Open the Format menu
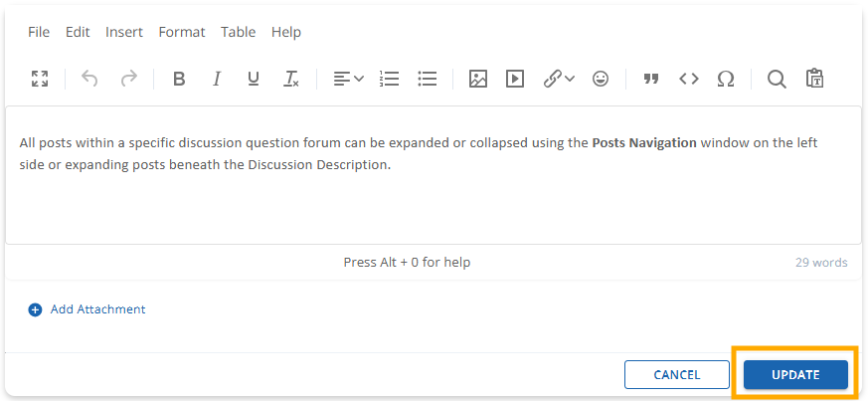 click(182, 32)
